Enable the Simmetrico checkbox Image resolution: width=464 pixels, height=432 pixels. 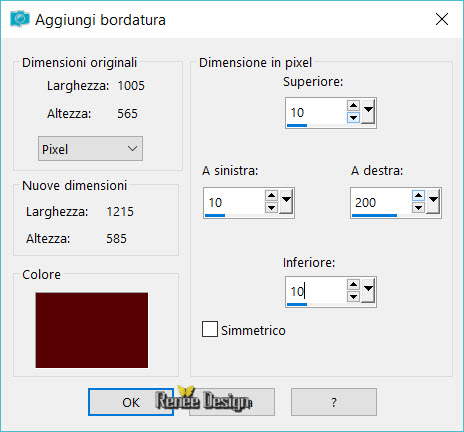(210, 329)
